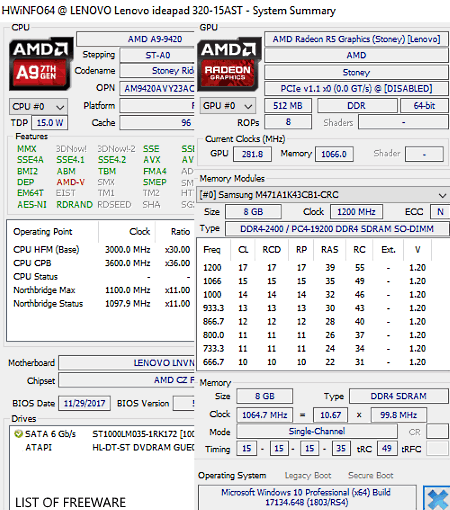Click the ECC value N field
The image size is (450, 510).
coord(440,212)
